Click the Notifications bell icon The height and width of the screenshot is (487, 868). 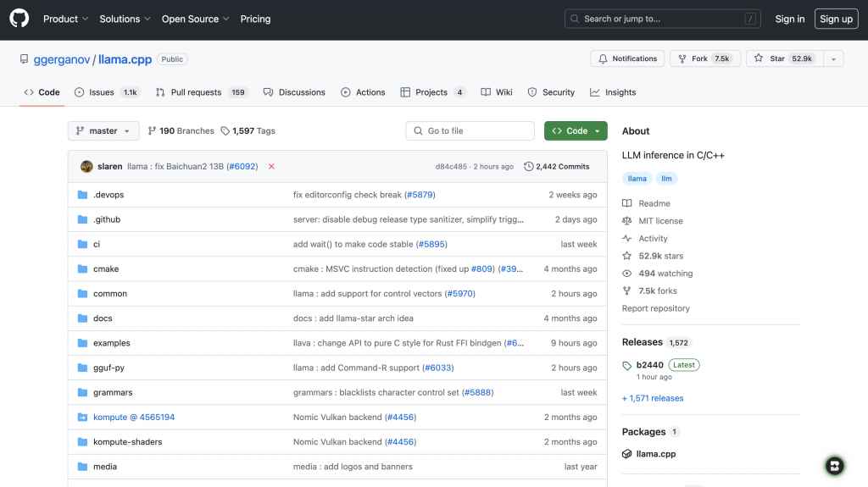point(603,58)
